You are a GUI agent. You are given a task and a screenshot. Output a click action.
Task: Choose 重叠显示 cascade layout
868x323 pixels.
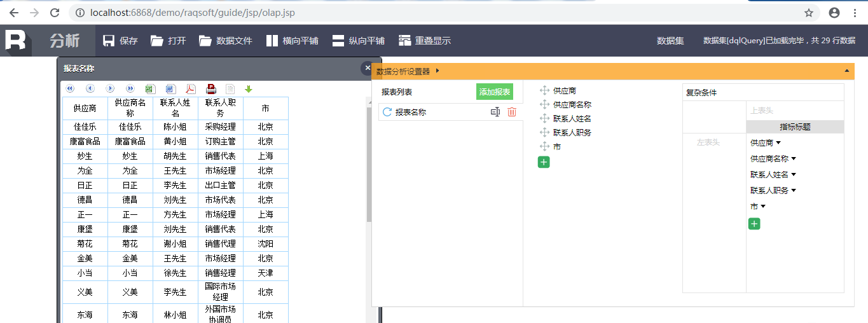pos(425,41)
